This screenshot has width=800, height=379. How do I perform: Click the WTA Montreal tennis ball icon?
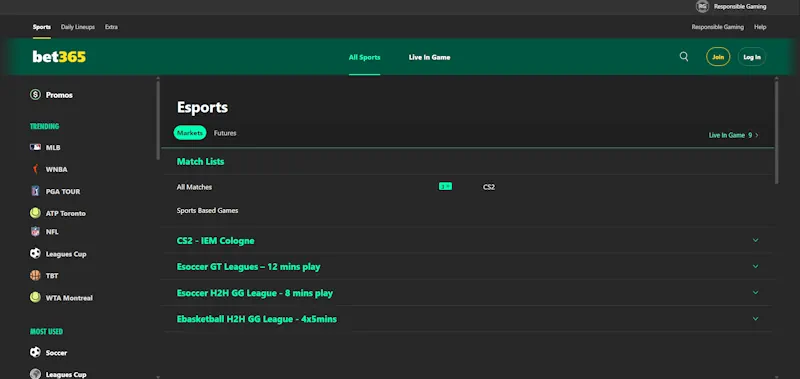pos(35,297)
